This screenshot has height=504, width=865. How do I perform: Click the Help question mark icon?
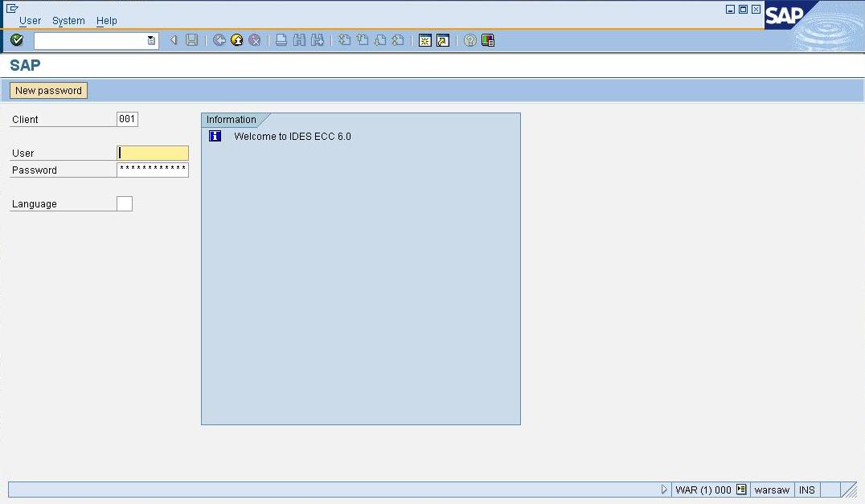click(470, 40)
